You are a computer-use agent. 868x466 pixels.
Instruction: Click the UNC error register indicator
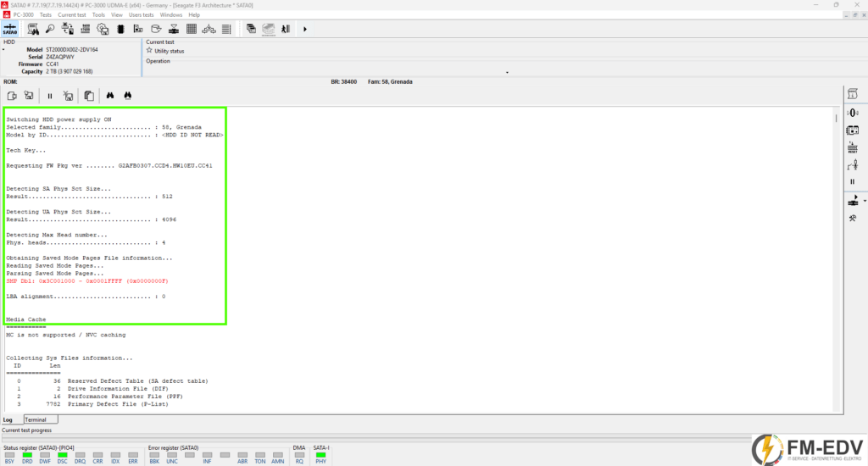(x=172, y=455)
